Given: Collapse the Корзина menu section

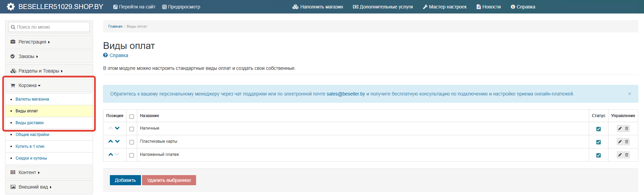Looking at the screenshot, I should 29,85.
